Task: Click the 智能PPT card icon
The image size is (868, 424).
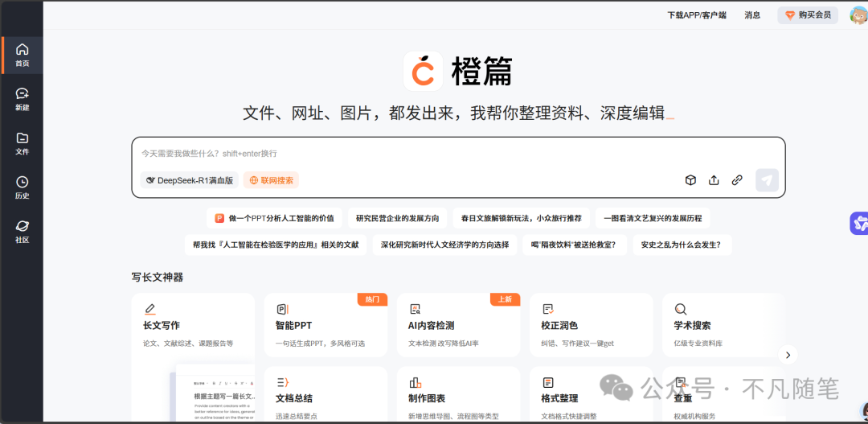Action: coord(282,309)
